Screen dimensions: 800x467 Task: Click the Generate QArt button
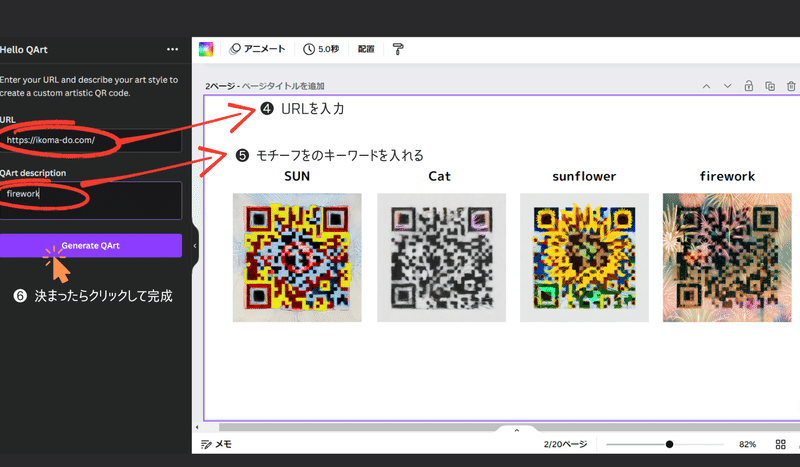pyautogui.click(x=90, y=245)
